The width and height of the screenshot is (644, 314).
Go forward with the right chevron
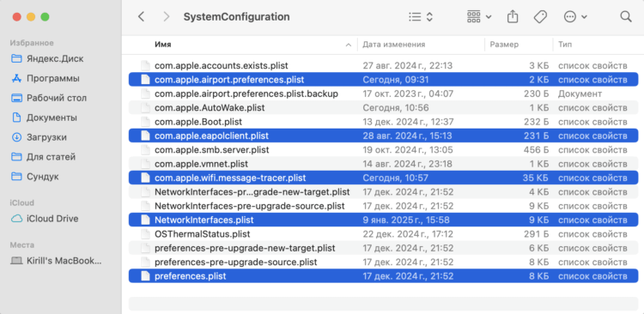[167, 17]
